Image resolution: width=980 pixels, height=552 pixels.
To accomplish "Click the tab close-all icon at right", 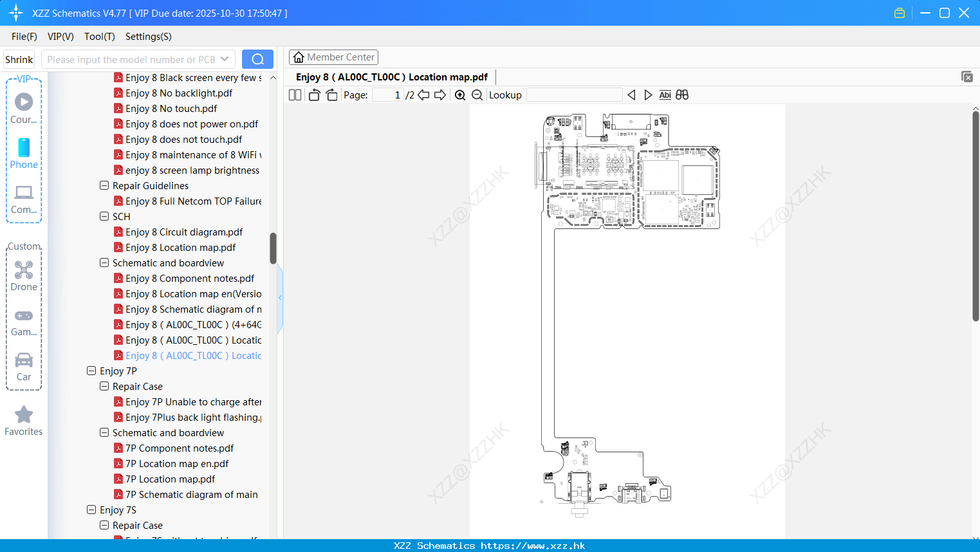I will point(967,77).
